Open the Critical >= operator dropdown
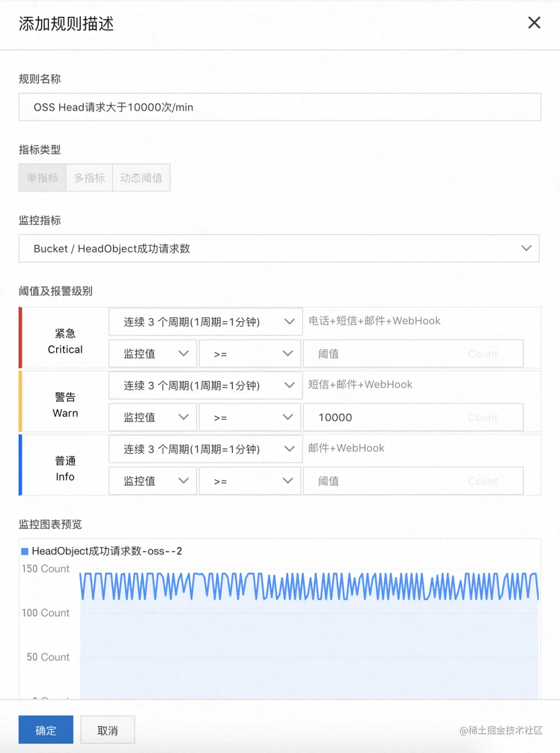560x753 pixels. pos(250,354)
